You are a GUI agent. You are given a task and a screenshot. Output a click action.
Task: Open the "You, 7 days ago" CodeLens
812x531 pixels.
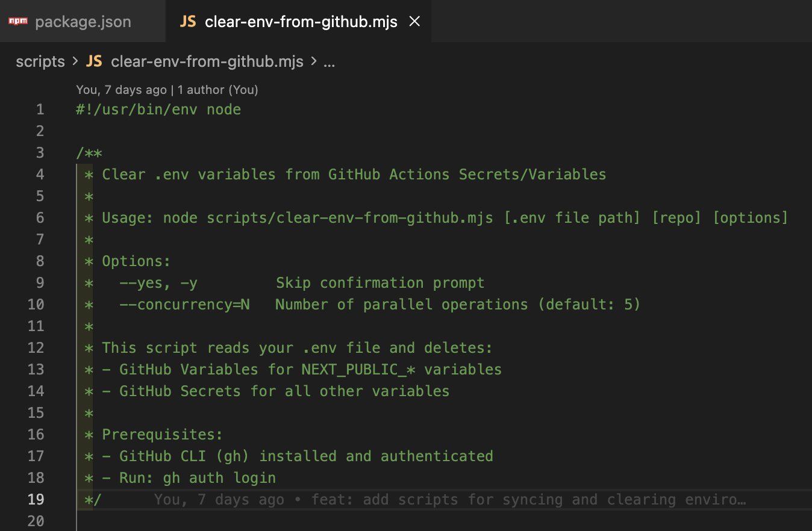[121, 90]
